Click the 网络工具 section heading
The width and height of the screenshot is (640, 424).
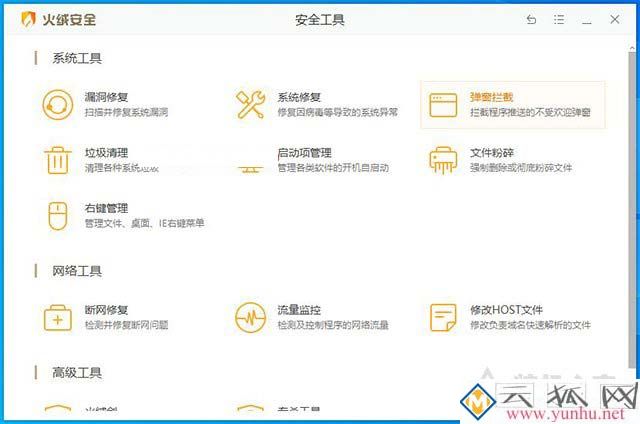tap(77, 271)
